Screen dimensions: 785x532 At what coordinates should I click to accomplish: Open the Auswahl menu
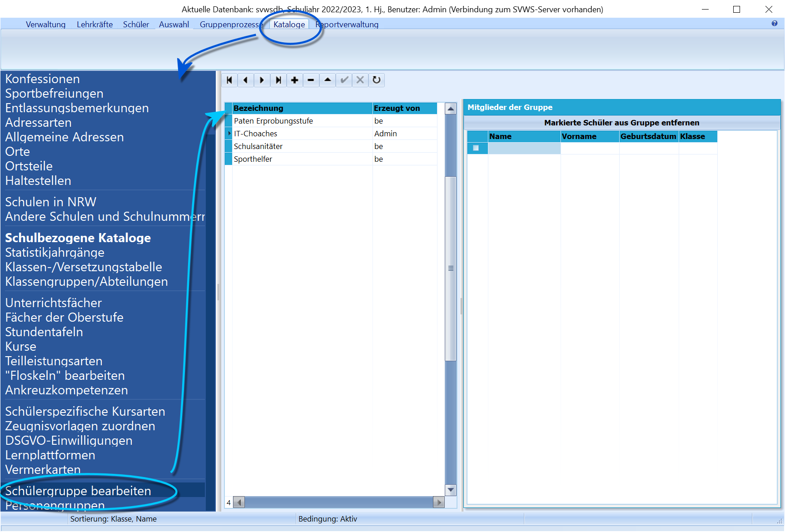[174, 25]
